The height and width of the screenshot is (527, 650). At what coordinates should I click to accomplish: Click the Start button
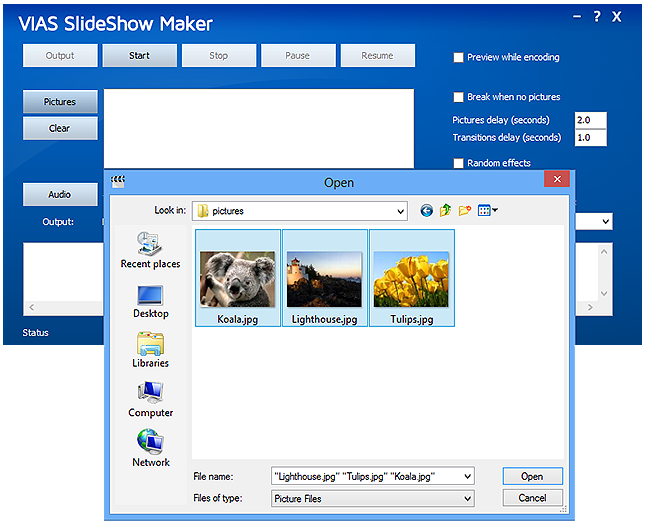coord(139,56)
